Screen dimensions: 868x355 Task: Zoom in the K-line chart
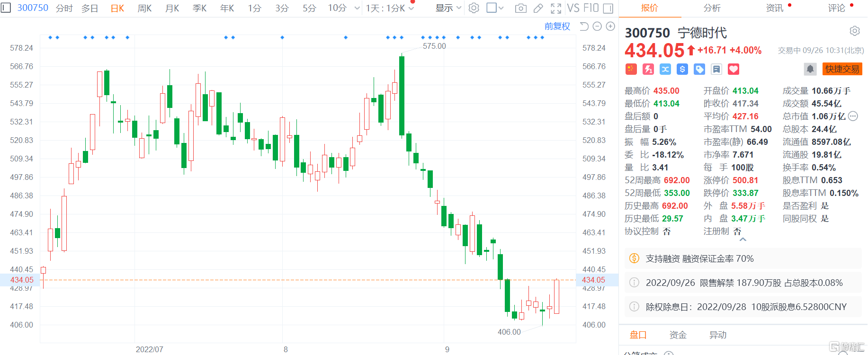pos(610,27)
